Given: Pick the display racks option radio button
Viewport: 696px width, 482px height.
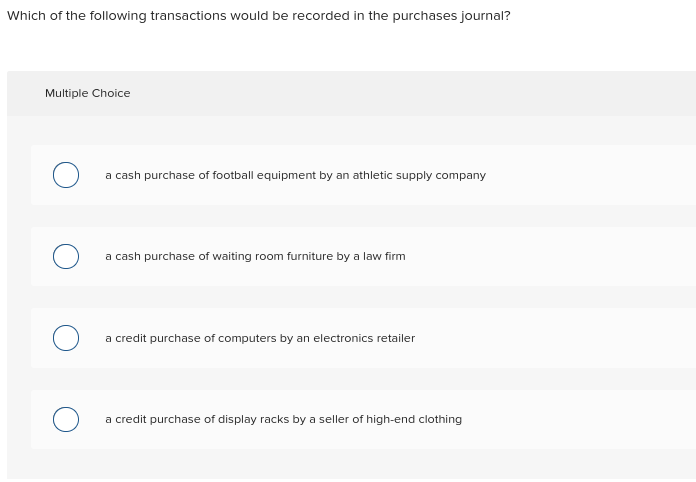Looking at the screenshot, I should (x=66, y=419).
